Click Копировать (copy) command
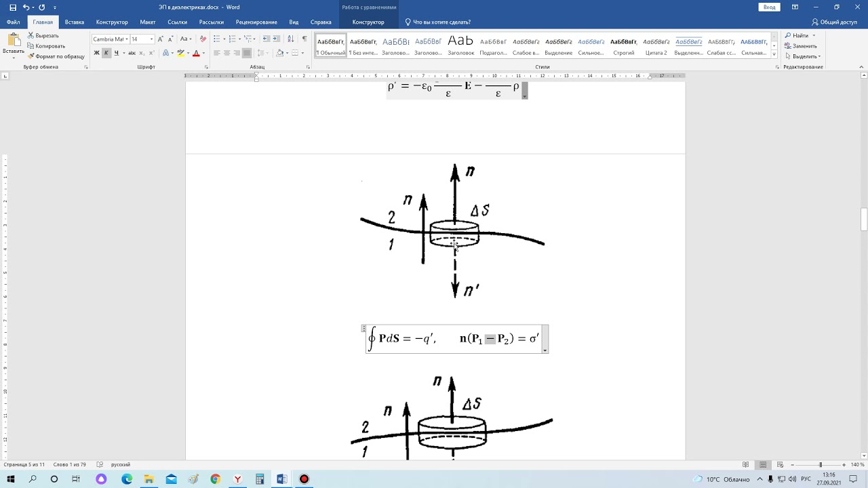 (x=46, y=45)
